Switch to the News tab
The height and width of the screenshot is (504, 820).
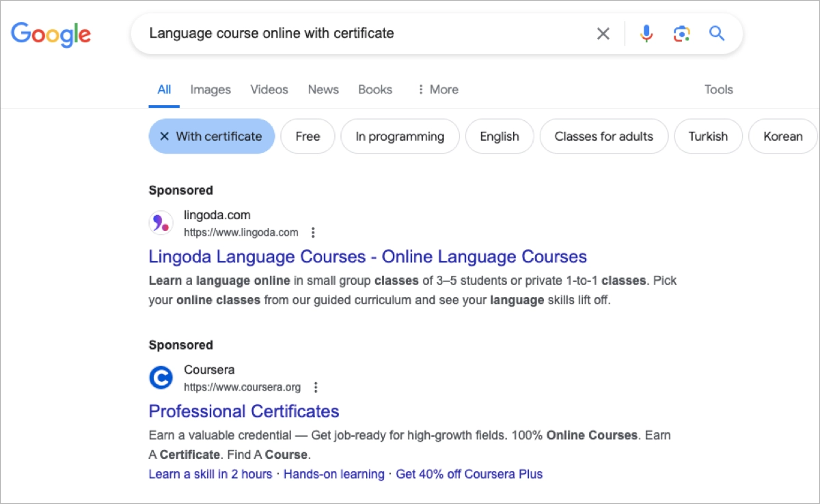coord(323,89)
